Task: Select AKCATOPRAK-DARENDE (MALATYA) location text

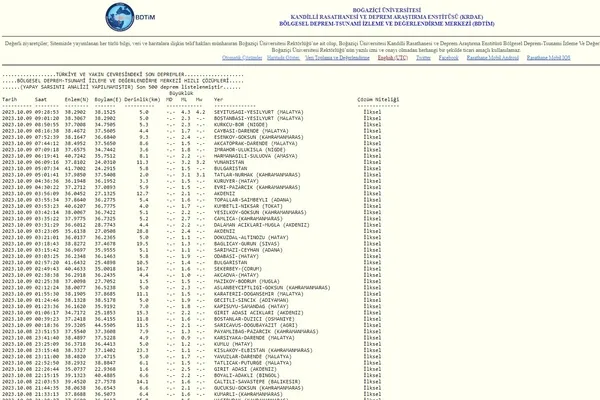Action: click(x=256, y=144)
